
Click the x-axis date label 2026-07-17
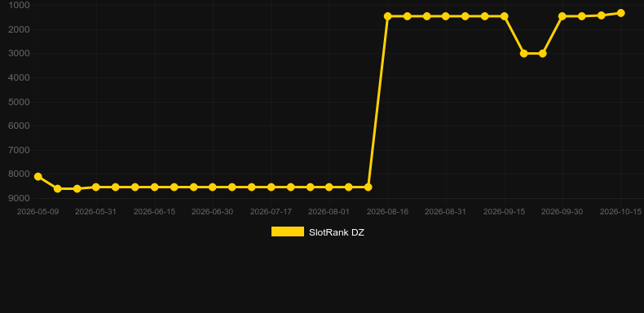(x=271, y=212)
